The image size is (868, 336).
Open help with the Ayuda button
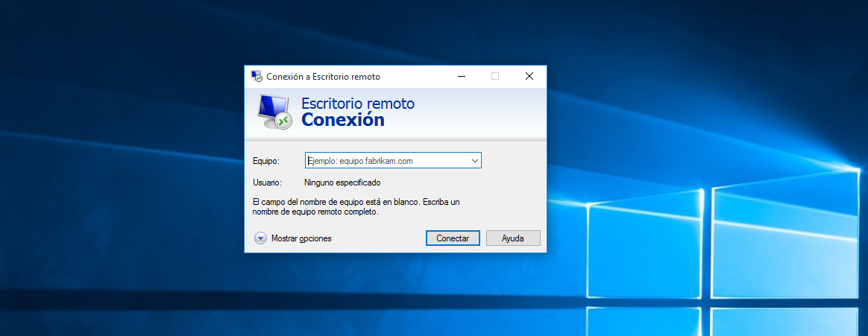(x=512, y=238)
